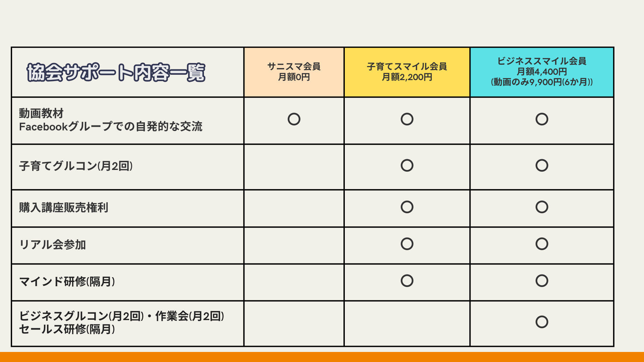Click the セールス研修(隔月) text

67,329
